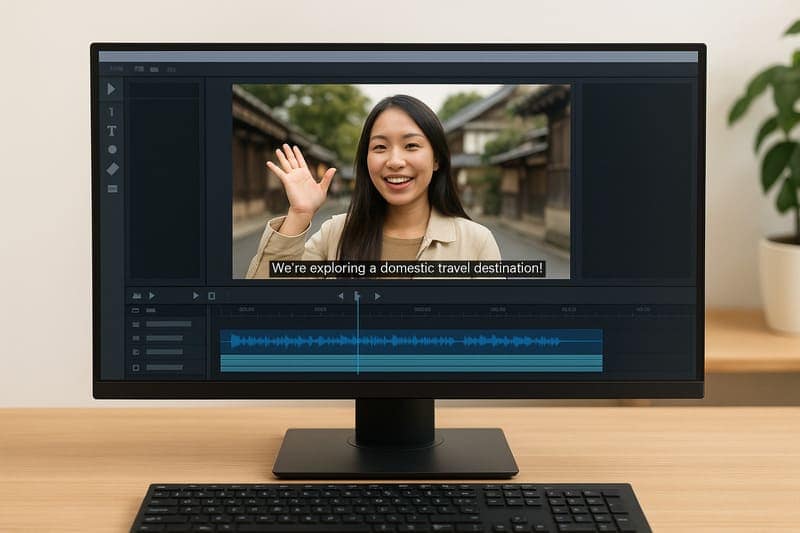Click the playhead handle on top of the timeline
800x533 pixels.
click(357, 296)
